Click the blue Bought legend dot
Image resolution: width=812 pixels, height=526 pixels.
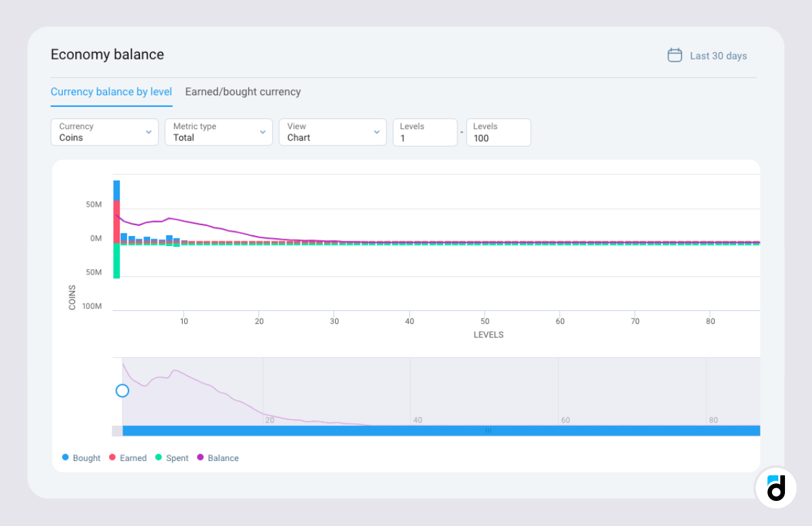pos(66,458)
